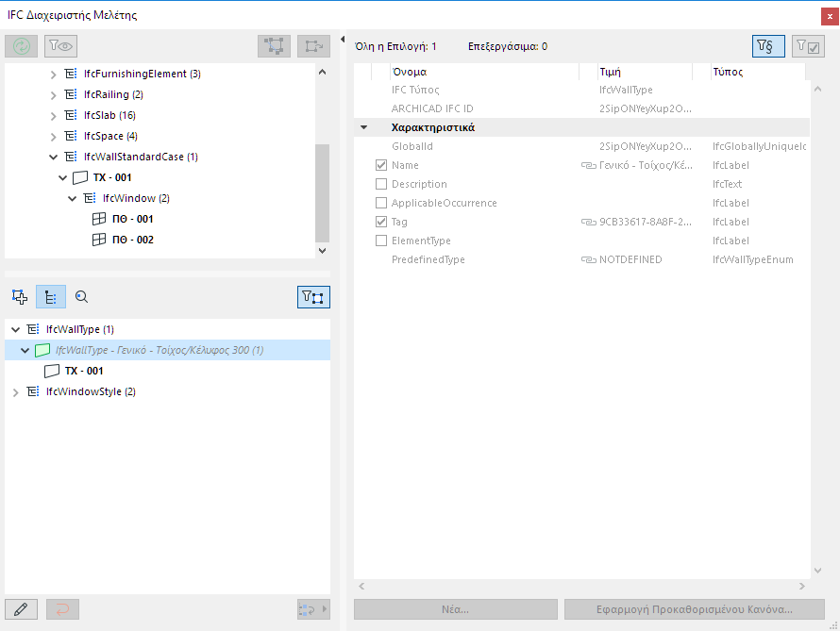Screen dimensions: 840x631
Task: Toggle the filter-by-visible-elements eye icon
Action: pos(60,46)
